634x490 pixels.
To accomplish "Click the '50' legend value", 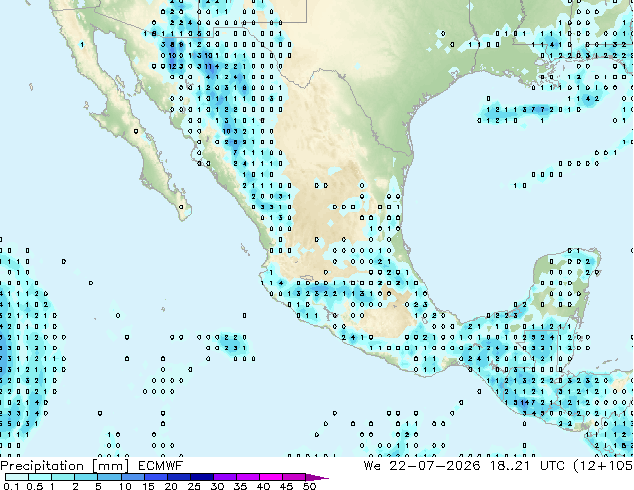I will click(310, 486).
